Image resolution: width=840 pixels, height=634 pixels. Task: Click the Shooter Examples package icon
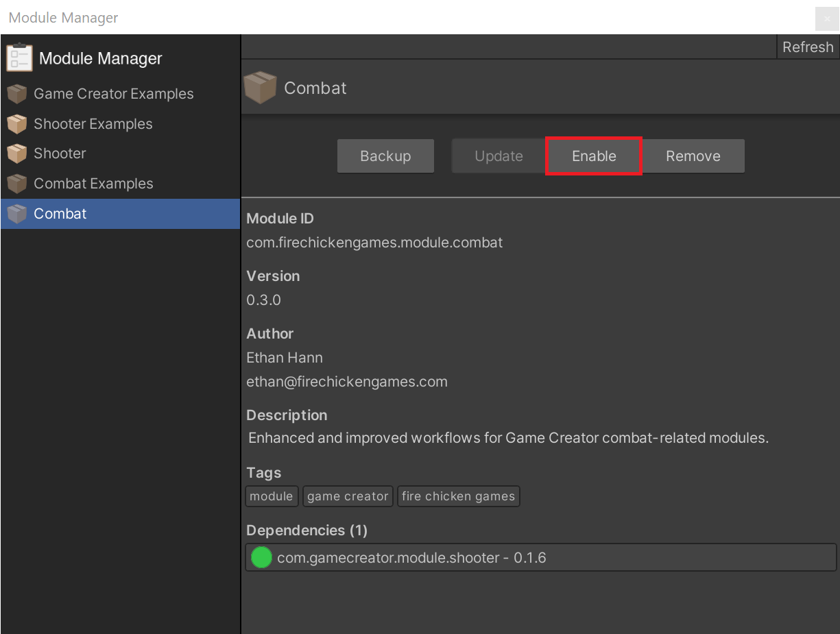[17, 124]
